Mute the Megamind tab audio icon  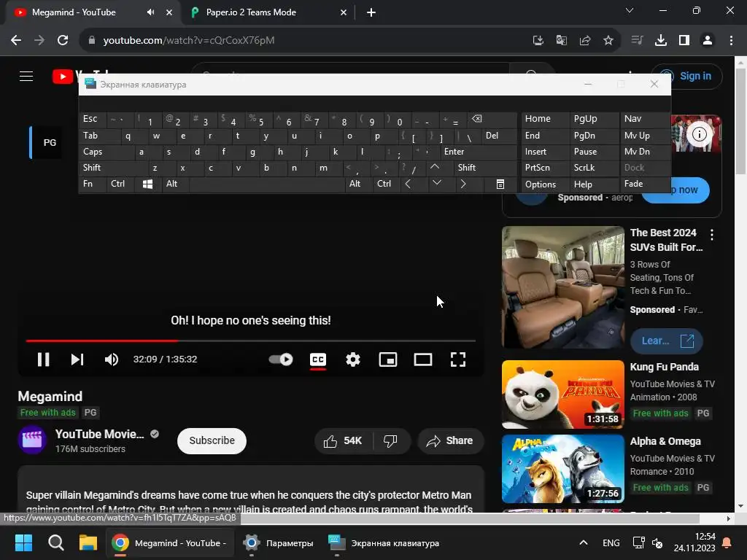click(x=150, y=12)
